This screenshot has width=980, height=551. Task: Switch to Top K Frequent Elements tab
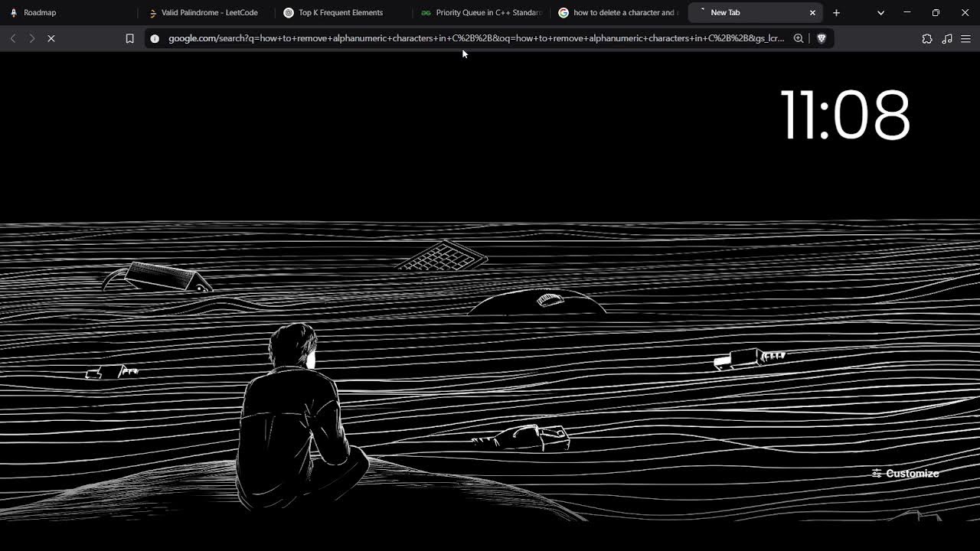tap(345, 12)
